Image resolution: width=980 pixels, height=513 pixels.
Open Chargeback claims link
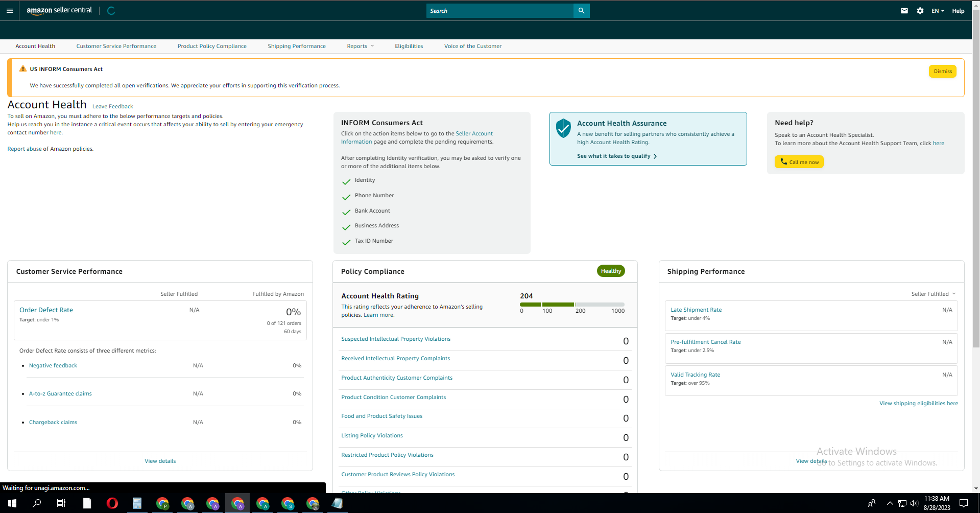point(53,422)
